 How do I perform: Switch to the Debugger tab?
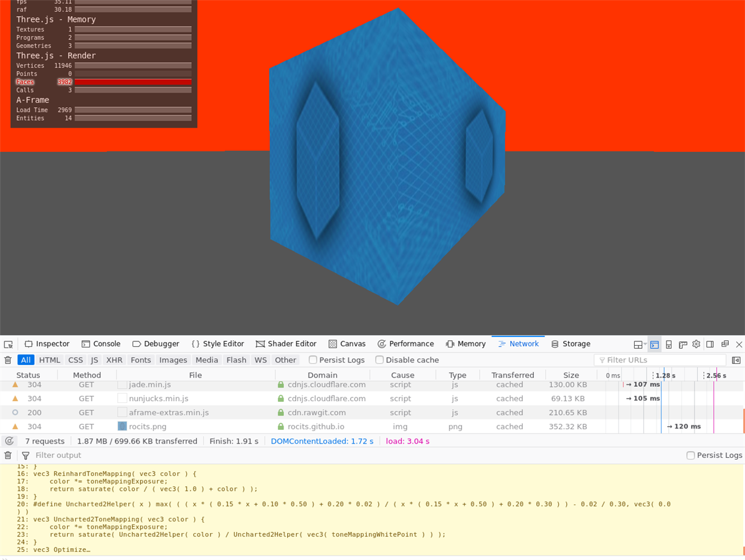(156, 344)
